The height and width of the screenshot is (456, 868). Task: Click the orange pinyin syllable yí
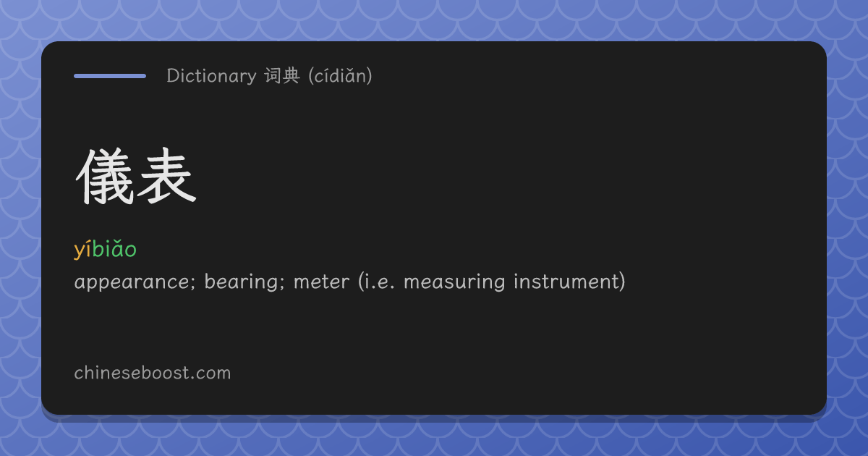click(x=82, y=250)
